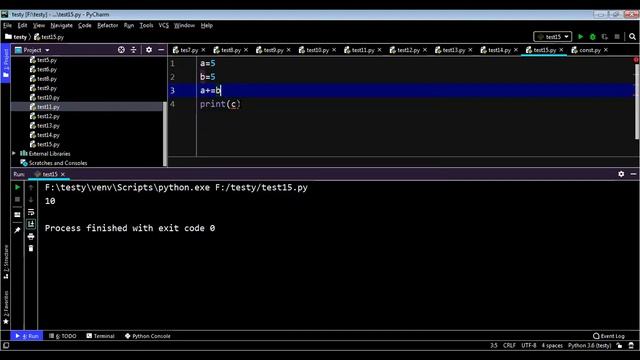This screenshot has width=640, height=360.
Task: Toggle tool window buttons at status bar corner
Action: 6,345
